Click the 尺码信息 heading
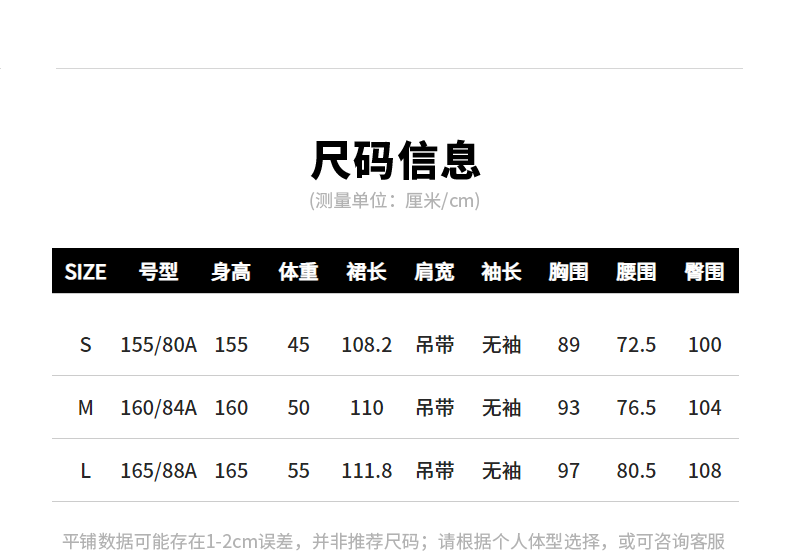790x552 pixels. 395,160
